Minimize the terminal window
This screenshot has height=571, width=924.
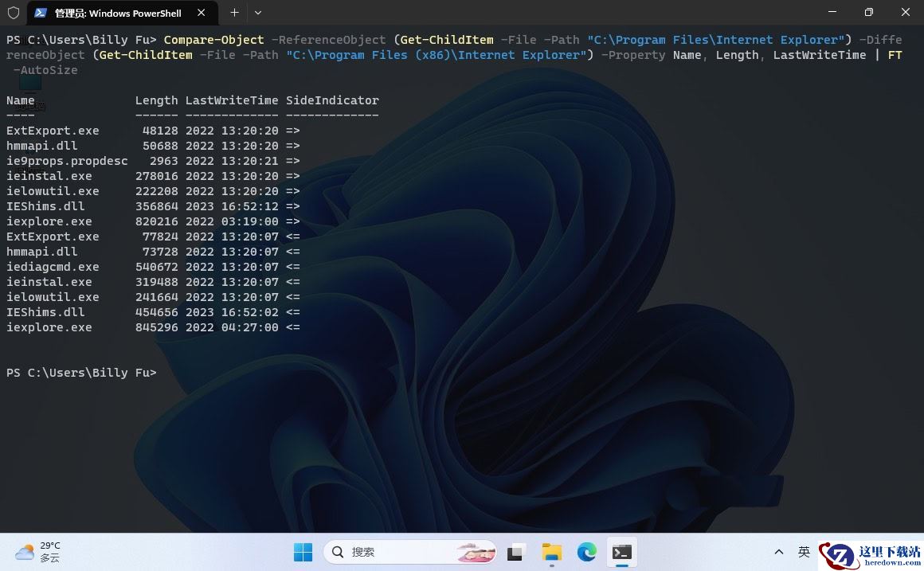pyautogui.click(x=832, y=12)
